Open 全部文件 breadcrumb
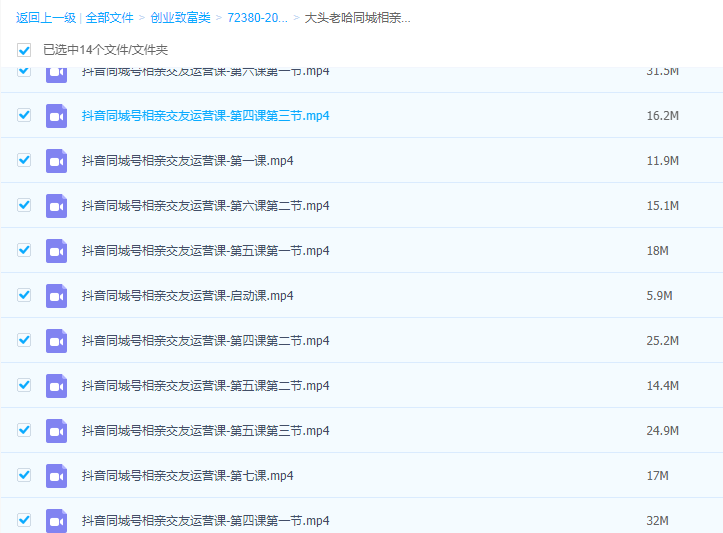 coord(109,18)
